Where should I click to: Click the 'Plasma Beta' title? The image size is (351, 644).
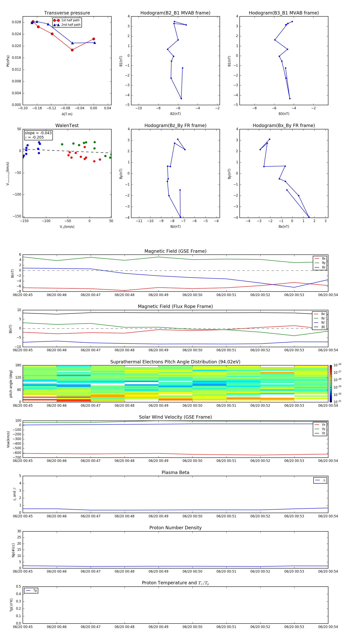pyautogui.click(x=175, y=472)
